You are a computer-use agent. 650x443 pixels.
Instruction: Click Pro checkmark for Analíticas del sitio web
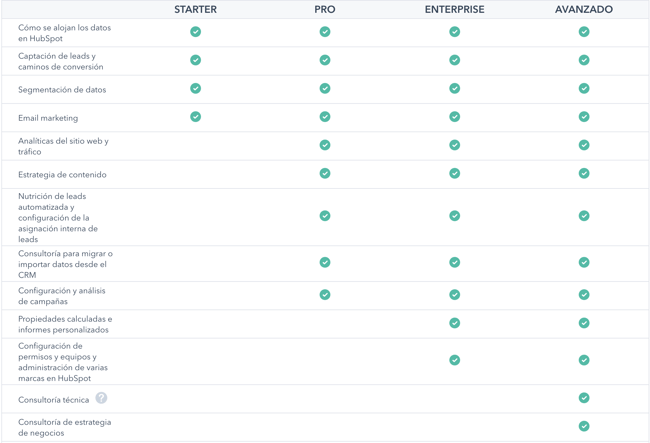pyautogui.click(x=325, y=145)
